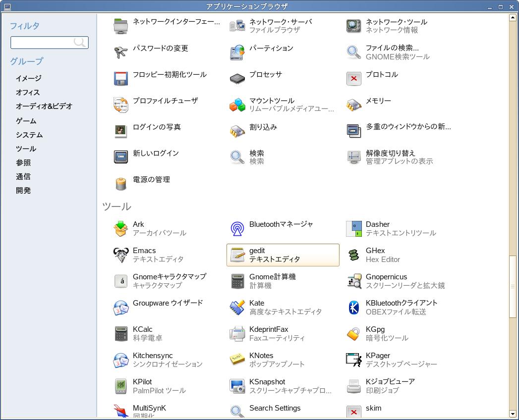Click the Bluetooth マネージャ icon
Viewport: 519px width, 420px height.
[237, 228]
